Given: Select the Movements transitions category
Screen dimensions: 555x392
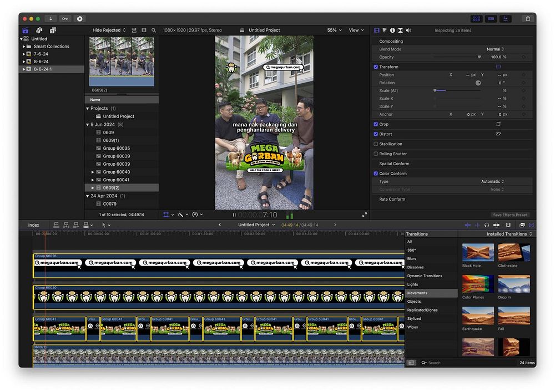Looking at the screenshot, I should [417, 293].
